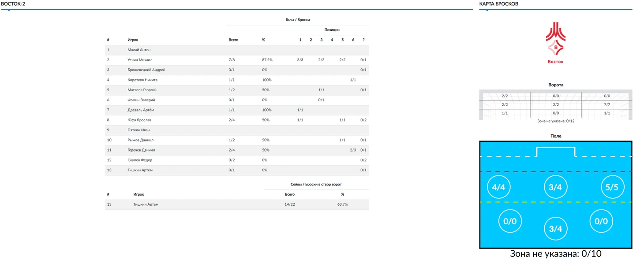Click the position 6 column header
The width and height of the screenshot is (644, 263).
(x=353, y=40)
